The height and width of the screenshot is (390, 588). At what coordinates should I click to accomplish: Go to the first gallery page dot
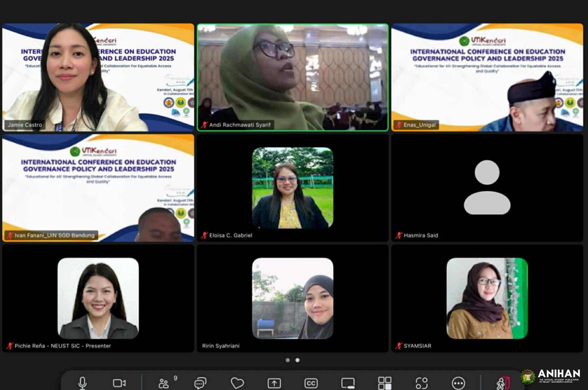point(288,360)
